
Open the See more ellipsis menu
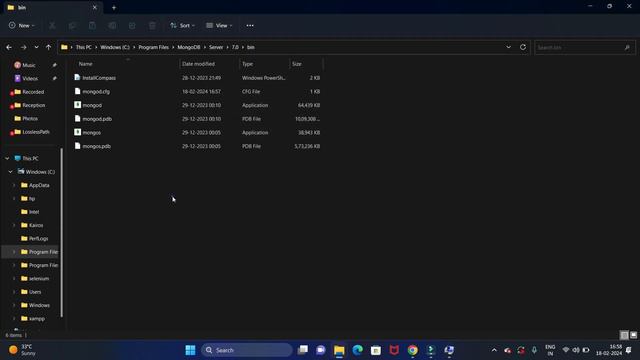point(250,25)
